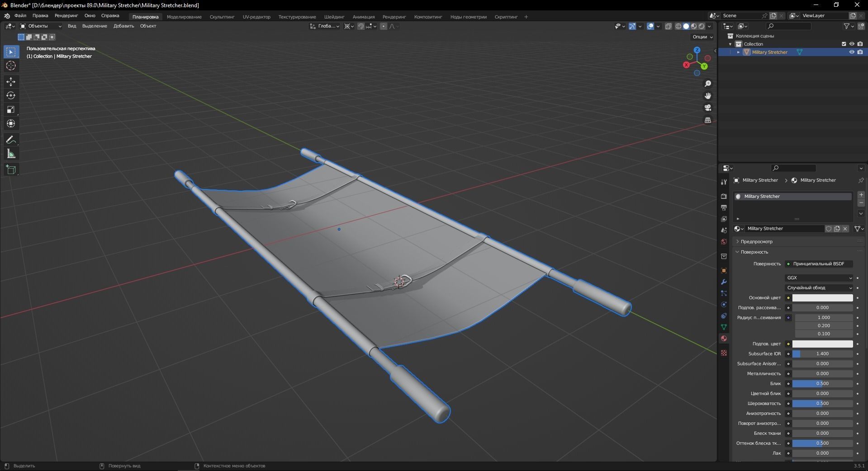Toggle viewport overlays button
Screen dimensions: 868x471
click(x=650, y=26)
